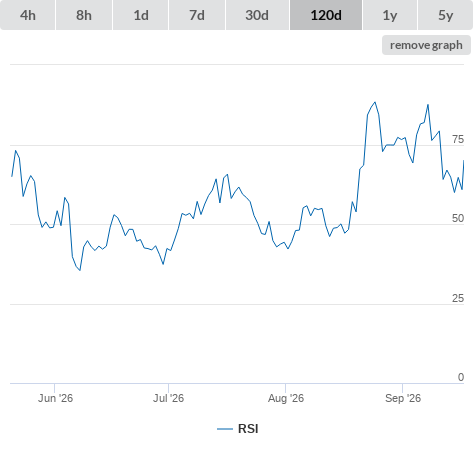Click the Sep '26 axis label
The width and height of the screenshot is (474, 455).
(x=403, y=398)
